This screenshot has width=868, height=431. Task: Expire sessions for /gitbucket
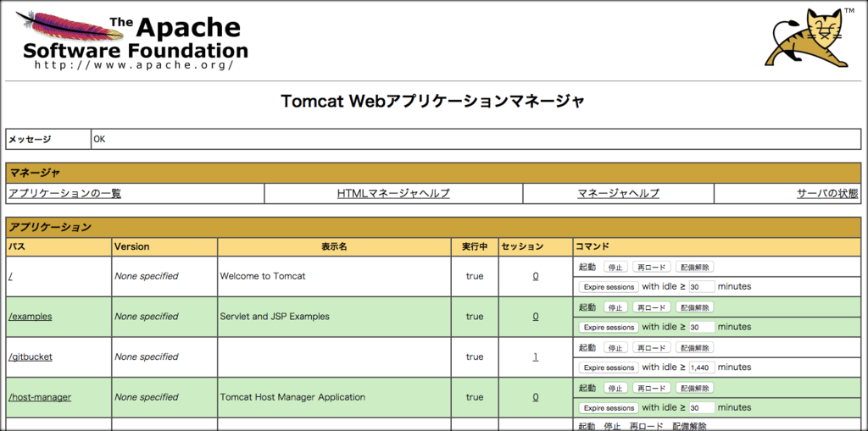(x=609, y=367)
